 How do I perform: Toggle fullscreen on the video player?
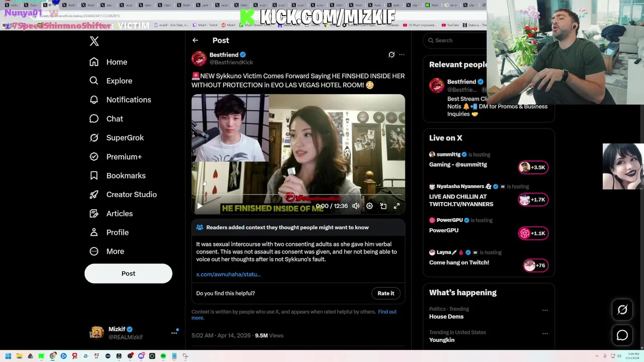(x=396, y=206)
